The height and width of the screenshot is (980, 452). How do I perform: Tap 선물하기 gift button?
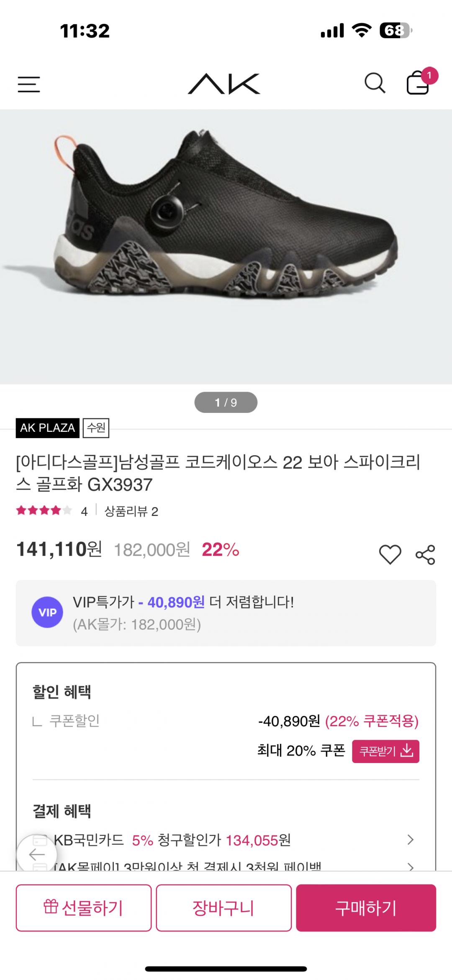click(x=84, y=908)
